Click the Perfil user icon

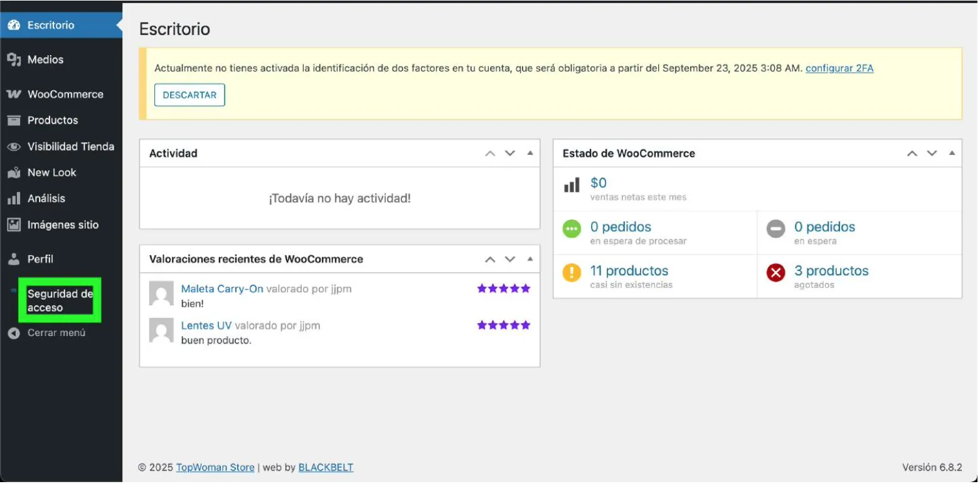14,259
